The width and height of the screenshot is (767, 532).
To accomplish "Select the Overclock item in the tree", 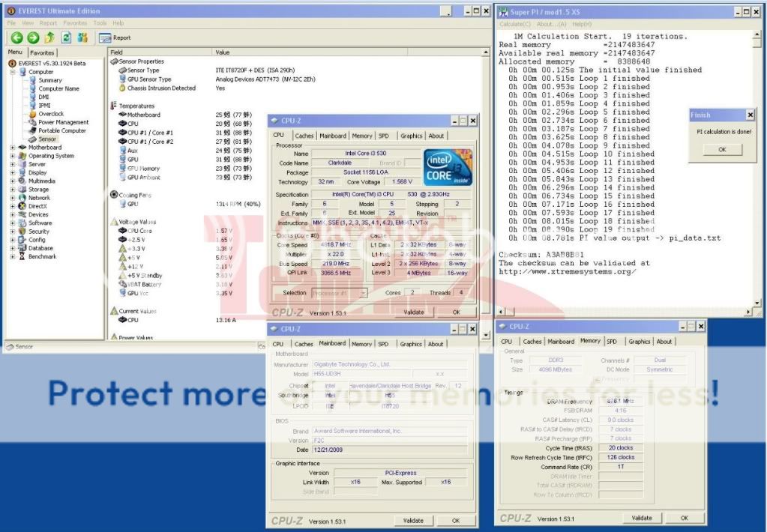I will (51, 114).
